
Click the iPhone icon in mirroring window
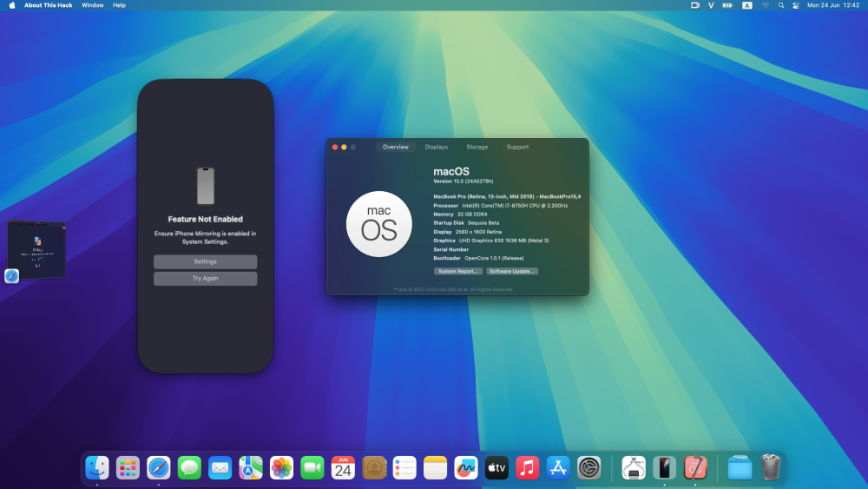(x=206, y=186)
